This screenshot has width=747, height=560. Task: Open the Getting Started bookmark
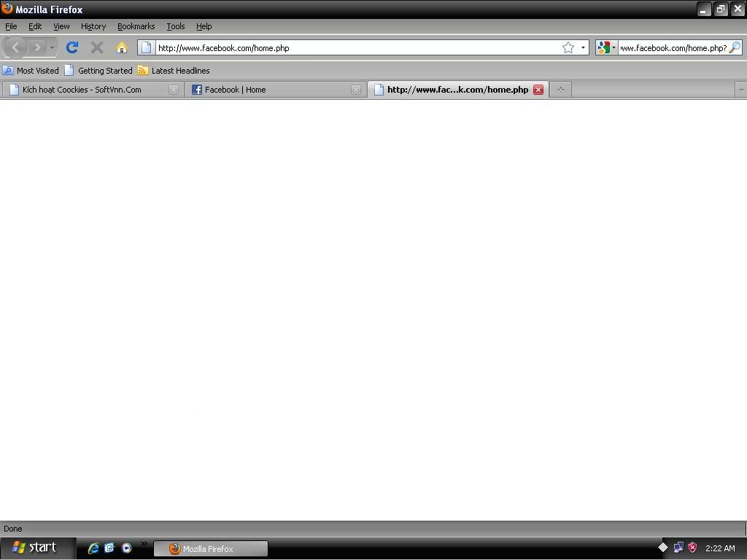pyautogui.click(x=98, y=71)
